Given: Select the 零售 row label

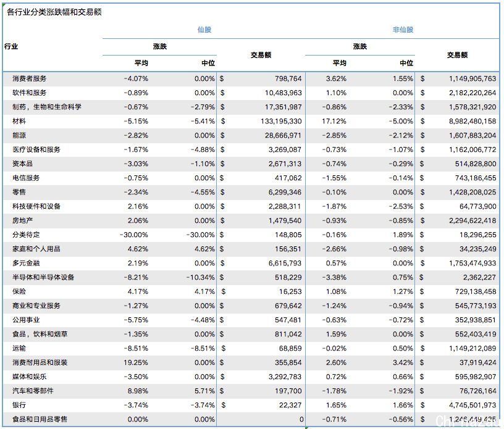Looking at the screenshot, I should 19,192.
